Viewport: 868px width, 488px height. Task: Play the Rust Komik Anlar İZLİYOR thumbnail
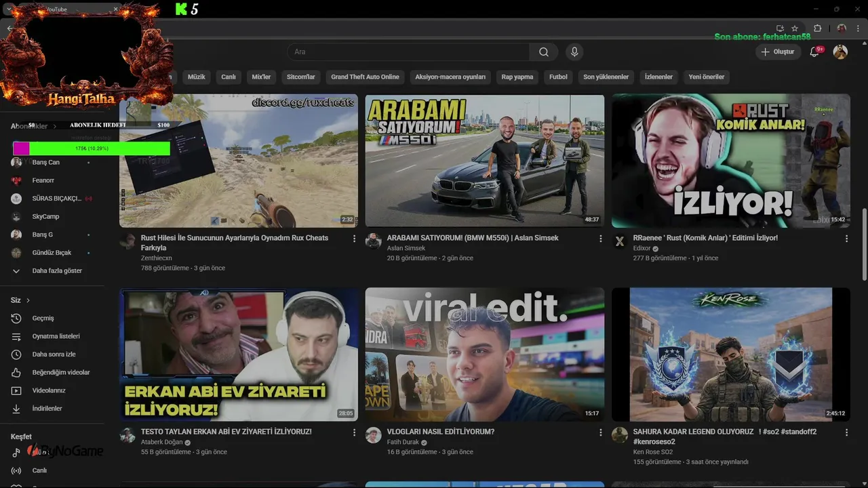[x=731, y=161]
